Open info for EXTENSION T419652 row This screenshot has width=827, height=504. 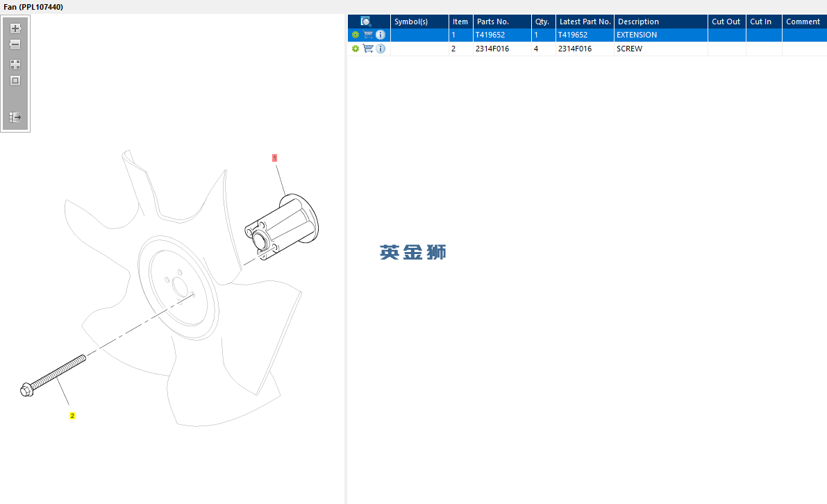[x=381, y=35]
